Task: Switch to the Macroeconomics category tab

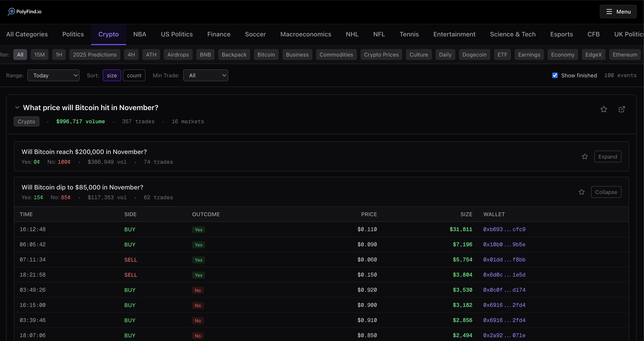Action: coord(305,34)
